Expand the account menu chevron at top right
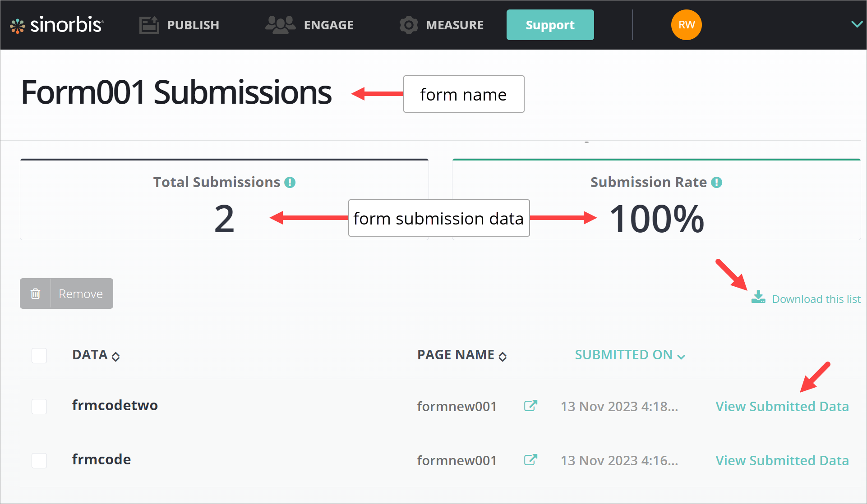Image resolution: width=867 pixels, height=504 pixels. click(x=856, y=24)
